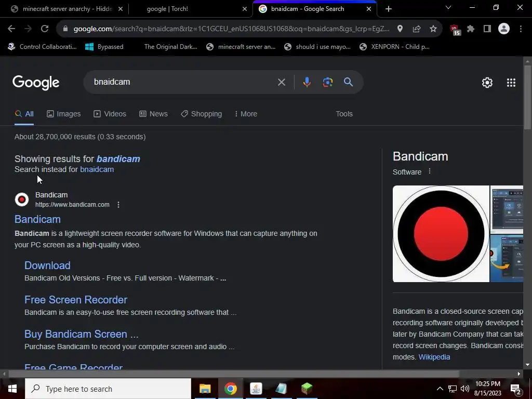Open the Google apps grid
The width and height of the screenshot is (532, 399).
(x=511, y=83)
